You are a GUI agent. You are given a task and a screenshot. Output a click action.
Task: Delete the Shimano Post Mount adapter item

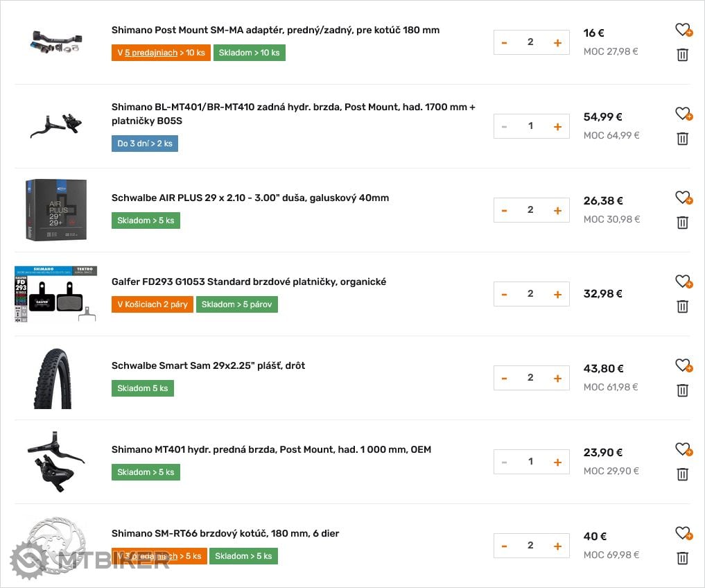click(x=682, y=55)
